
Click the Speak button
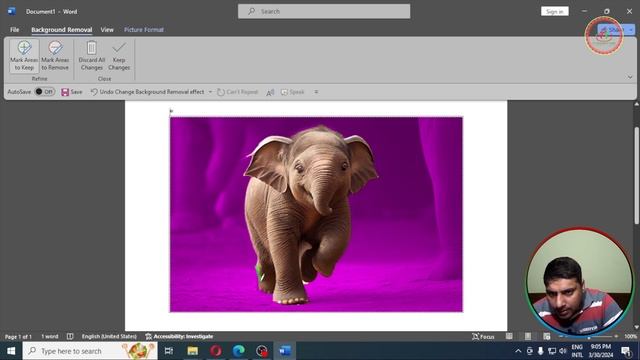(293, 92)
